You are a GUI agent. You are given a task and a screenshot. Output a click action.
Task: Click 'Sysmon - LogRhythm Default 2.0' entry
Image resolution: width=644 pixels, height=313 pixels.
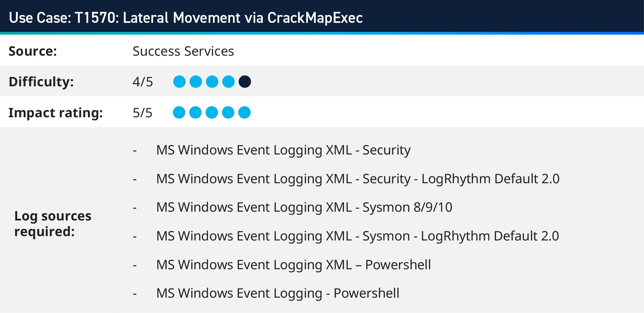[357, 236]
